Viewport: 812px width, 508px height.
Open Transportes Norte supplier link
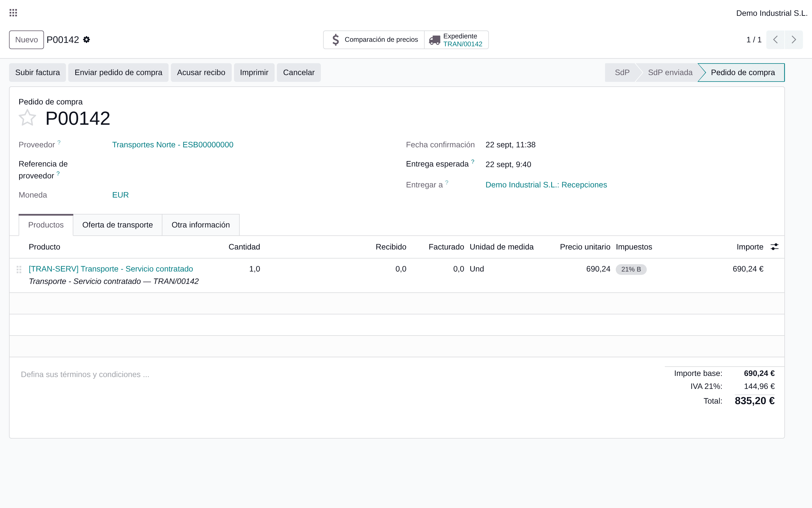(x=173, y=145)
